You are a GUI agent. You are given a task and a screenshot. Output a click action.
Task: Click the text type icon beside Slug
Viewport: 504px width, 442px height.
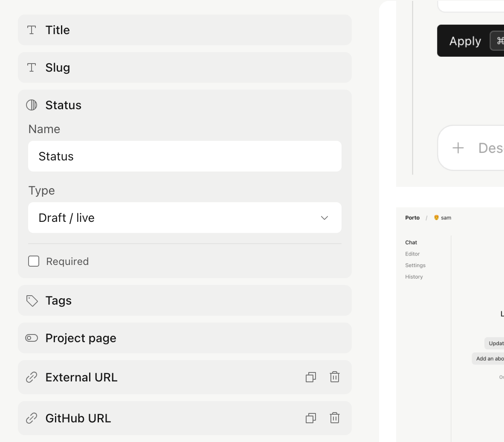32,67
